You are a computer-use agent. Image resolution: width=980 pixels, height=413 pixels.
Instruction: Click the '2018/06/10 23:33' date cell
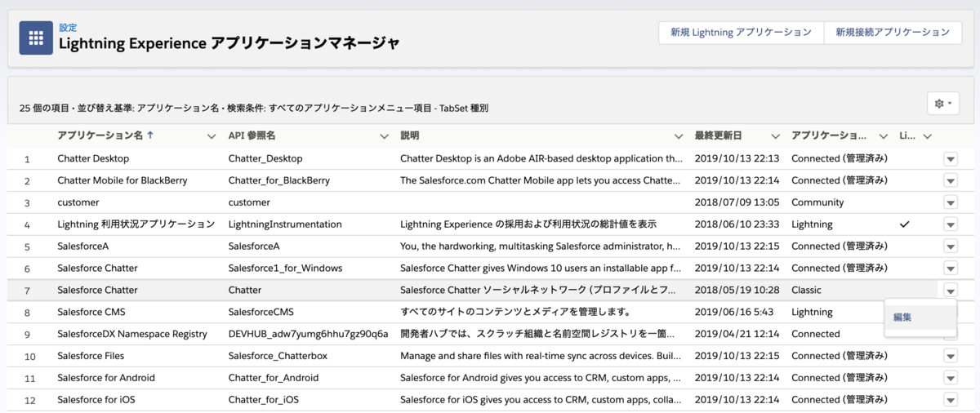point(737,224)
